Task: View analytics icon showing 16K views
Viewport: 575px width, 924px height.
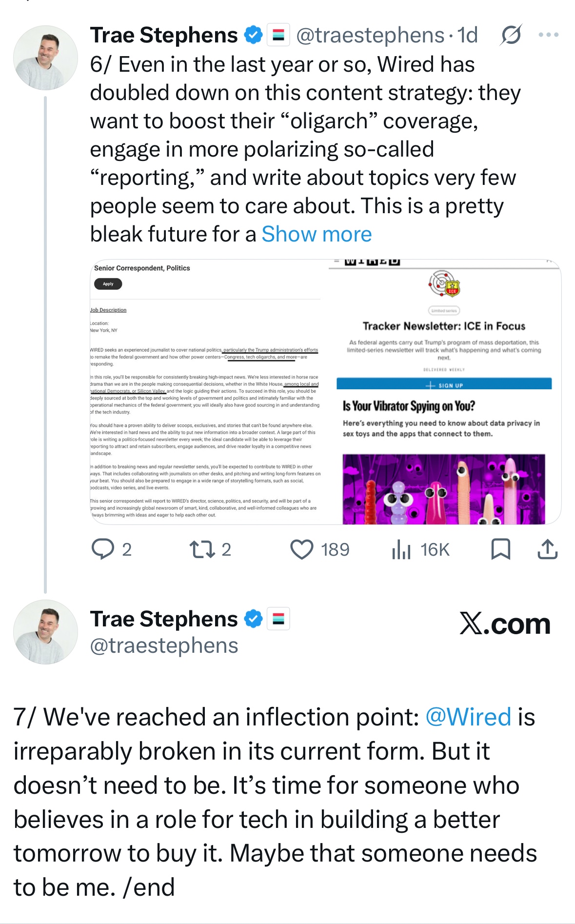Action: tap(401, 550)
